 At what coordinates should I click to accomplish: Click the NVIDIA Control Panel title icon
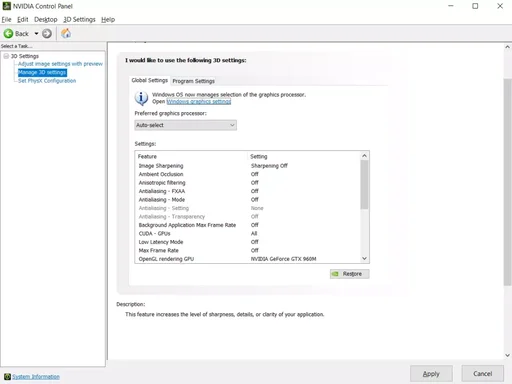coord(6,6)
